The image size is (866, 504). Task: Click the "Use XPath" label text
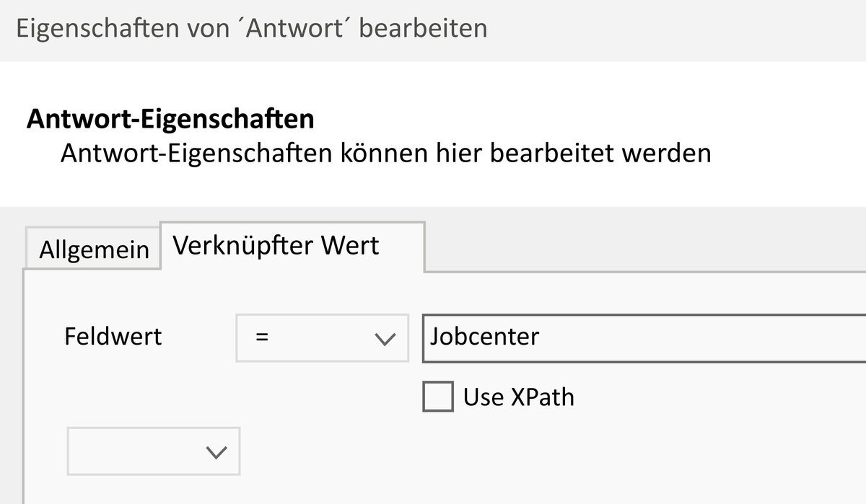tap(518, 397)
